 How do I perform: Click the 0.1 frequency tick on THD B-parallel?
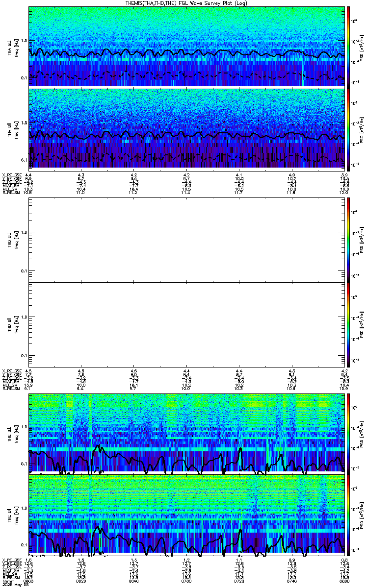coord(24,355)
